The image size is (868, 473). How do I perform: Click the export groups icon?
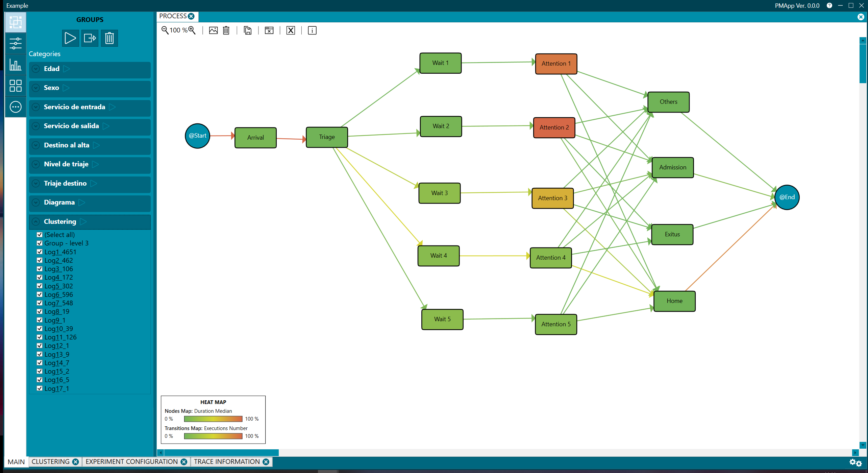90,38
